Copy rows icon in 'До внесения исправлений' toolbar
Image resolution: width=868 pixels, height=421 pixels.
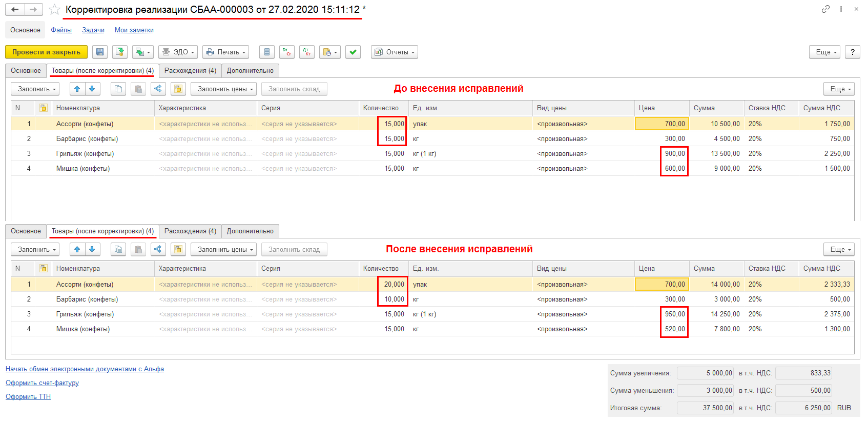click(118, 89)
